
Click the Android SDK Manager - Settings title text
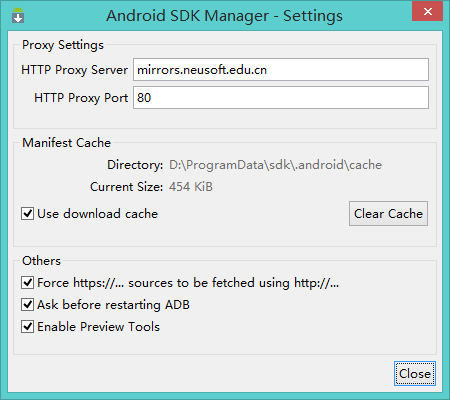pos(224,16)
